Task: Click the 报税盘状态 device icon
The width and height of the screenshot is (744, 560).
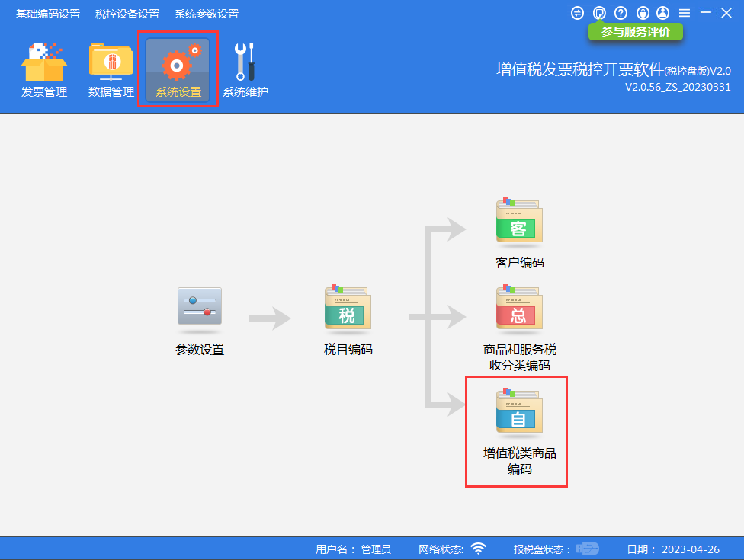Action: pos(588,549)
